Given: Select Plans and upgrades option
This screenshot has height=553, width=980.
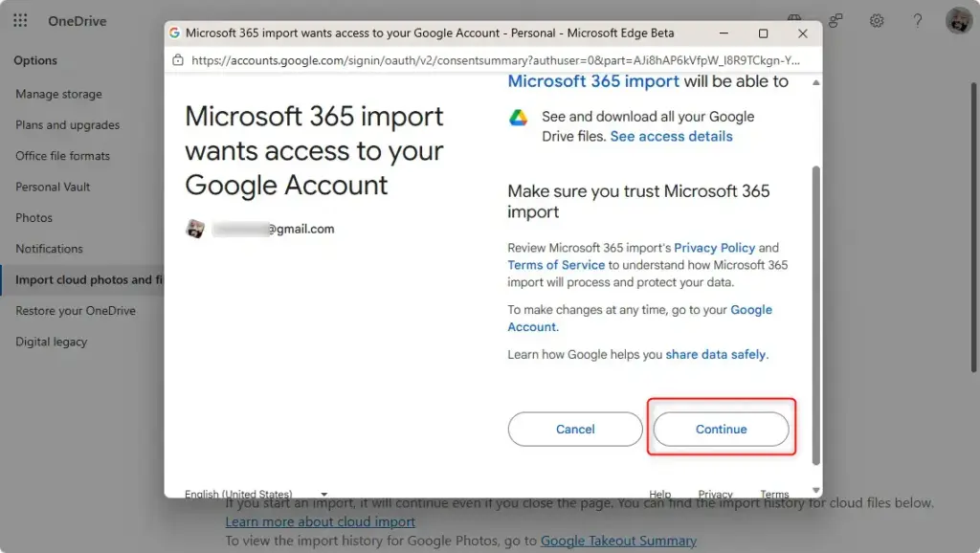Looking at the screenshot, I should click(x=68, y=125).
